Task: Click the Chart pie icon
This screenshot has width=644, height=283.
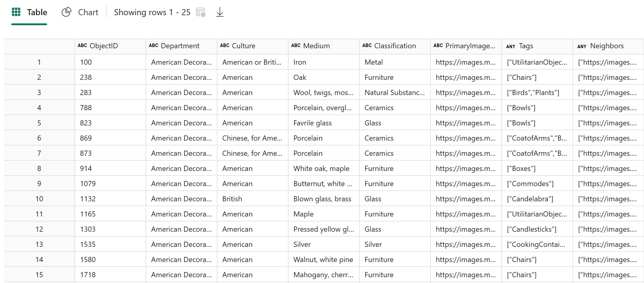Action: click(x=66, y=12)
